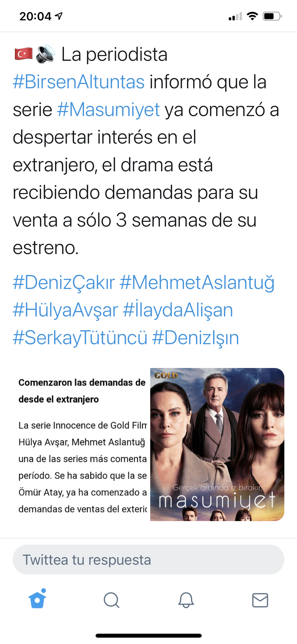Open the #İlaydaAlişan hashtag

[178, 310]
